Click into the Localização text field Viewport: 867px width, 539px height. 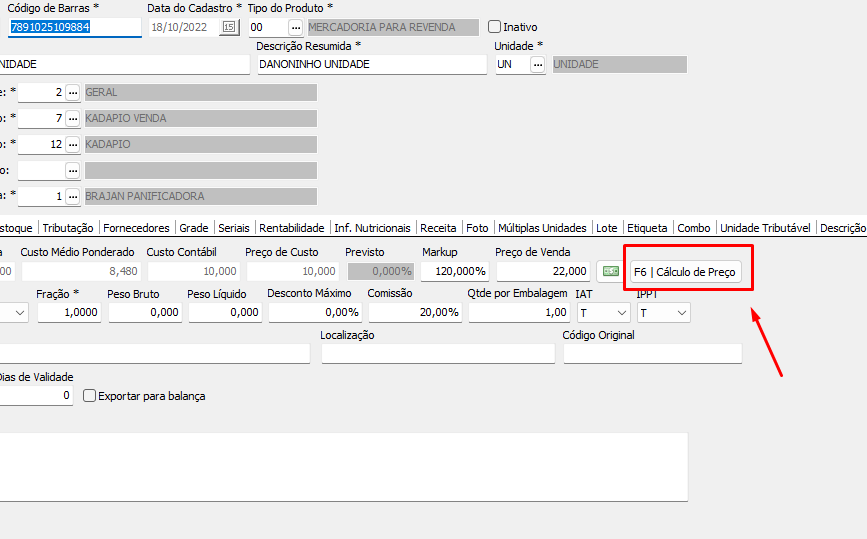pos(437,353)
